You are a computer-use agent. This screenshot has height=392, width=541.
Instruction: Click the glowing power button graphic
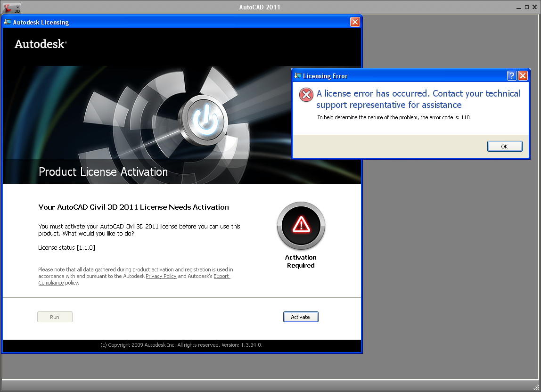coord(205,120)
